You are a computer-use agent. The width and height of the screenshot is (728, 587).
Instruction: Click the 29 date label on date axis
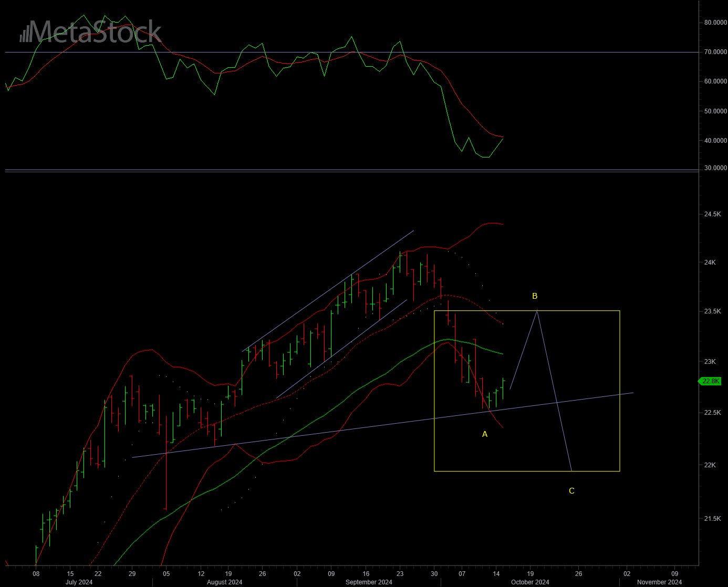click(132, 574)
